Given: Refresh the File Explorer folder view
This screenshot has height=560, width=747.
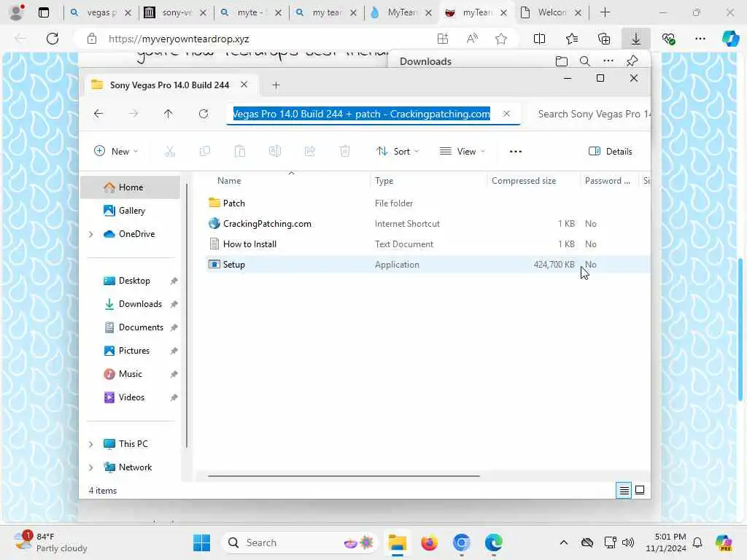Looking at the screenshot, I should [x=204, y=114].
